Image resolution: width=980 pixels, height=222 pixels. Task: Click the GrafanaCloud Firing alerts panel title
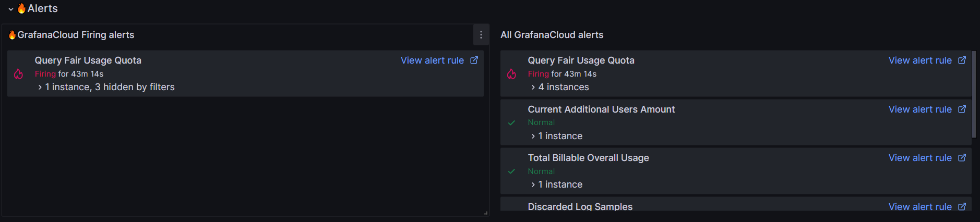point(76,35)
